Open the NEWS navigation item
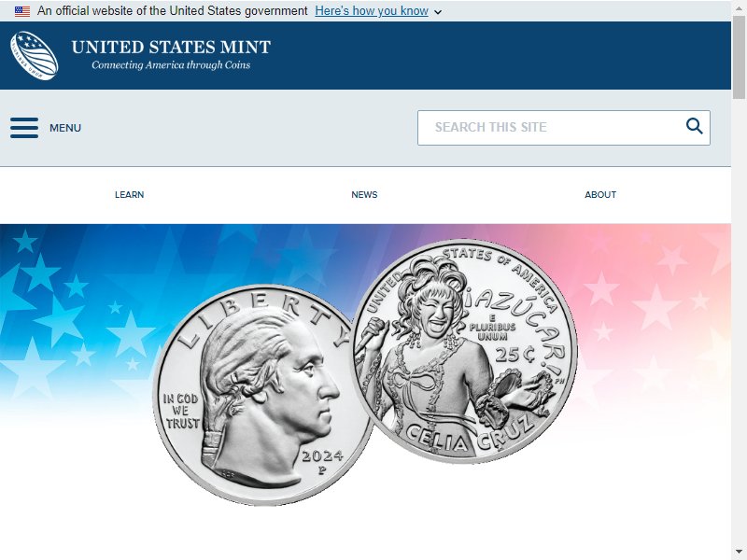The height and width of the screenshot is (560, 747). pos(364,195)
